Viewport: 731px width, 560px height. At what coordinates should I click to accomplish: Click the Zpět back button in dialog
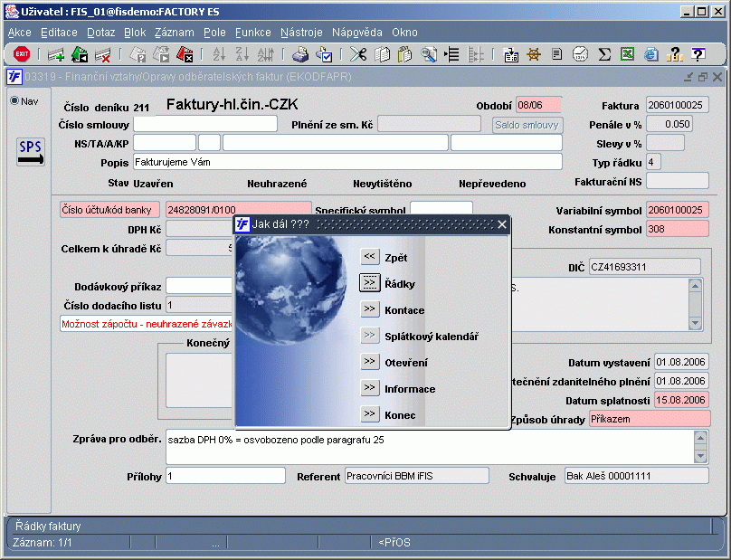[370, 256]
